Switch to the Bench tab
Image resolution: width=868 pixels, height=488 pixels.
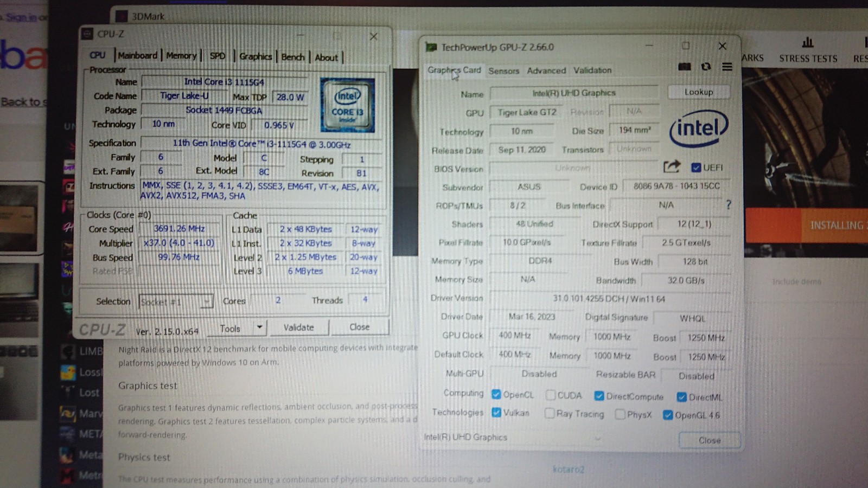tap(293, 57)
